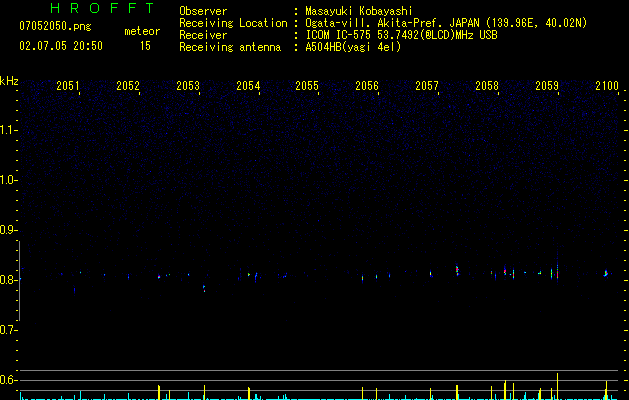629x400 pixels.
Task: Click the Ogata-vill. Akita-Pref. JAPAN location text
Action: tap(392, 23)
